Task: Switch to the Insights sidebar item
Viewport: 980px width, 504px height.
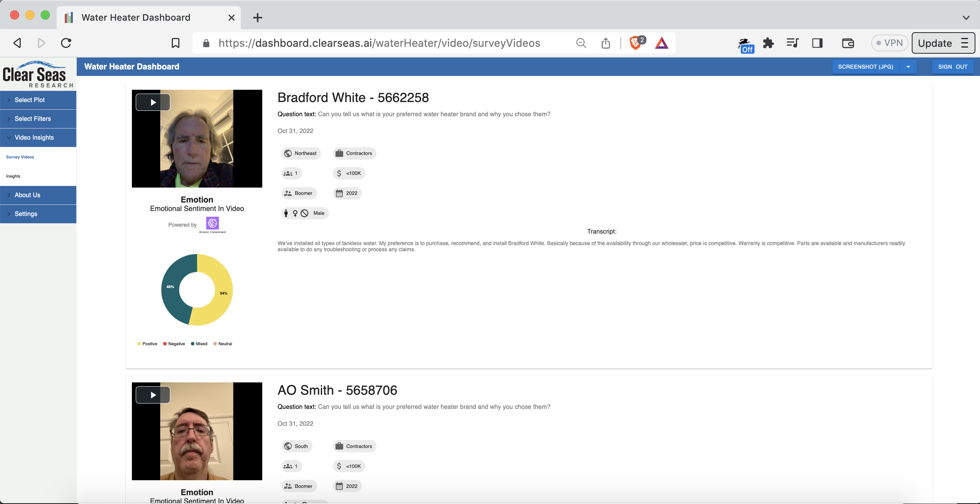Action: 13,176
